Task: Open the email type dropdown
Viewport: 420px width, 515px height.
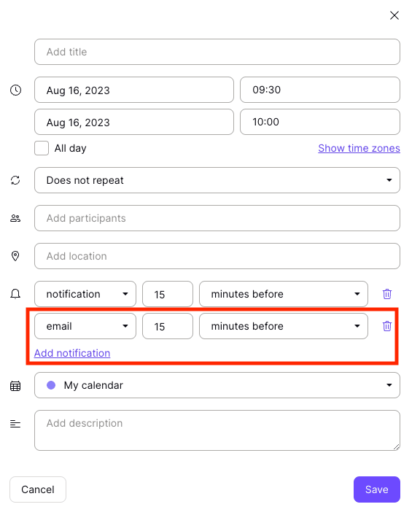Action: point(85,326)
